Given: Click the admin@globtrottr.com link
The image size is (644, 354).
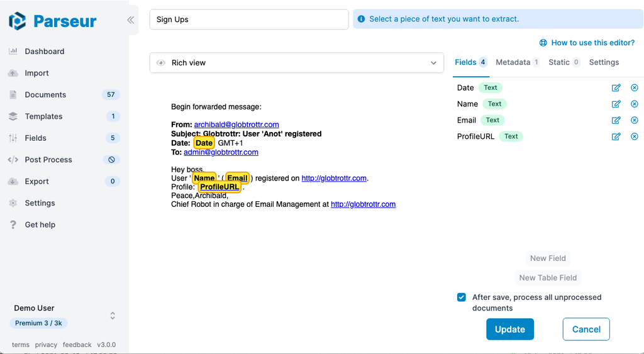Looking at the screenshot, I should pos(221,152).
